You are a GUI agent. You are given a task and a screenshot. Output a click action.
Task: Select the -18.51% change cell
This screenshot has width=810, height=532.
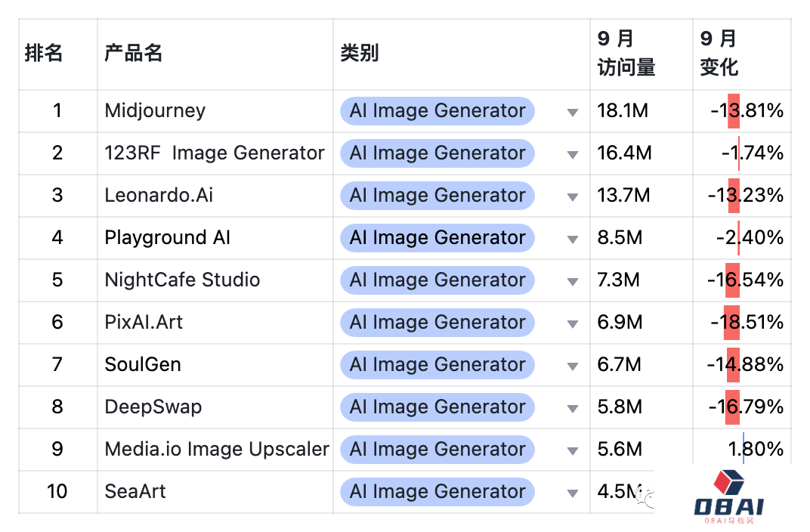tap(742, 323)
